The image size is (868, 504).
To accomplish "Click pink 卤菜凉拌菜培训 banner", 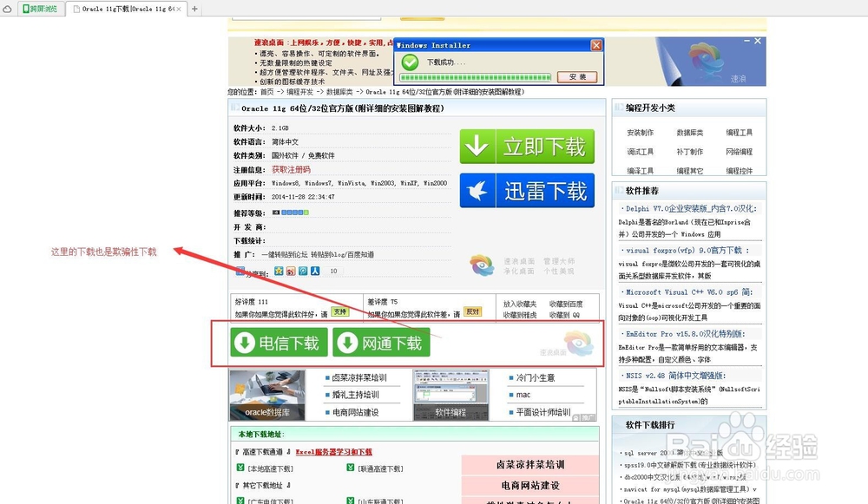I will pos(530,465).
